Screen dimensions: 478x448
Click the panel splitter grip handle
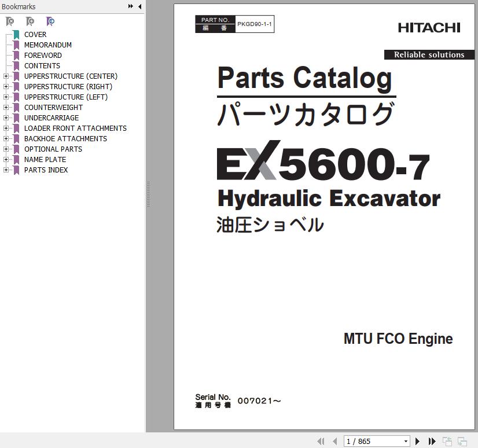tap(149, 194)
